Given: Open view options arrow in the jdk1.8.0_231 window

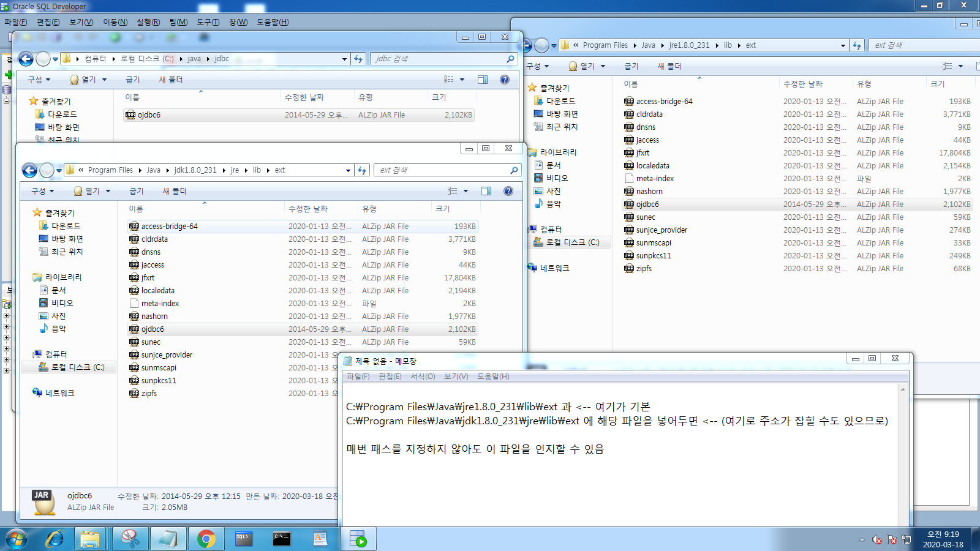Looking at the screenshot, I should pyautogui.click(x=466, y=191).
